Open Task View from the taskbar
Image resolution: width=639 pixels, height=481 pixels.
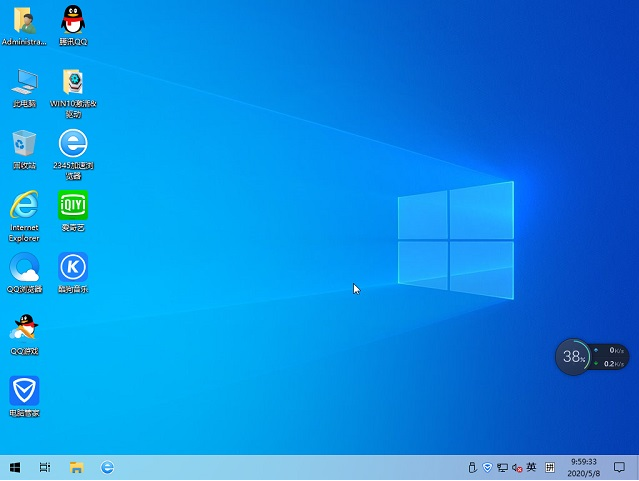(45, 467)
